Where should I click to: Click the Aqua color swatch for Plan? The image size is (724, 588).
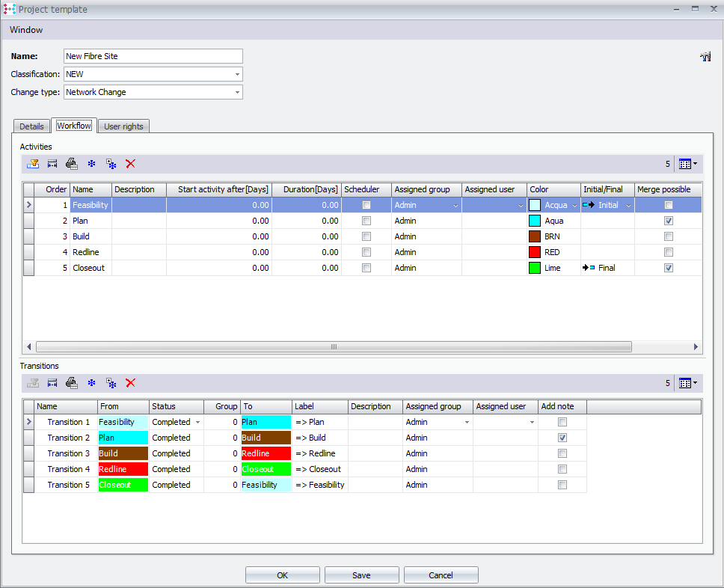click(535, 221)
